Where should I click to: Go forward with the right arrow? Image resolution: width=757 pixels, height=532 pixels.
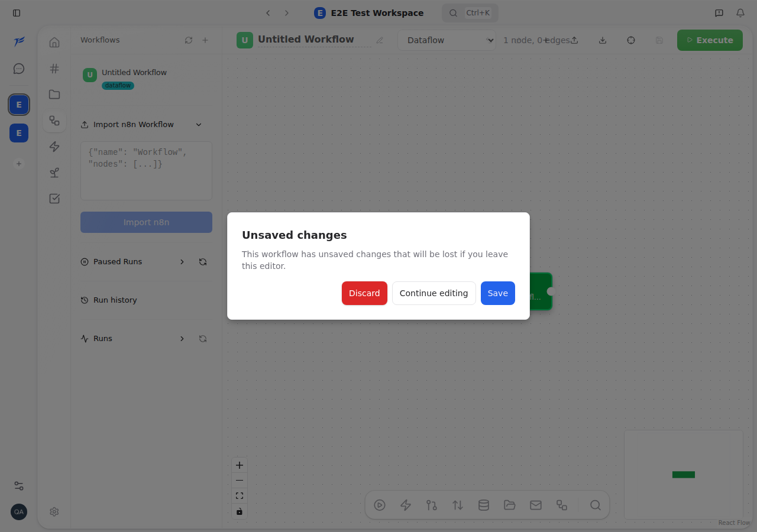(287, 13)
